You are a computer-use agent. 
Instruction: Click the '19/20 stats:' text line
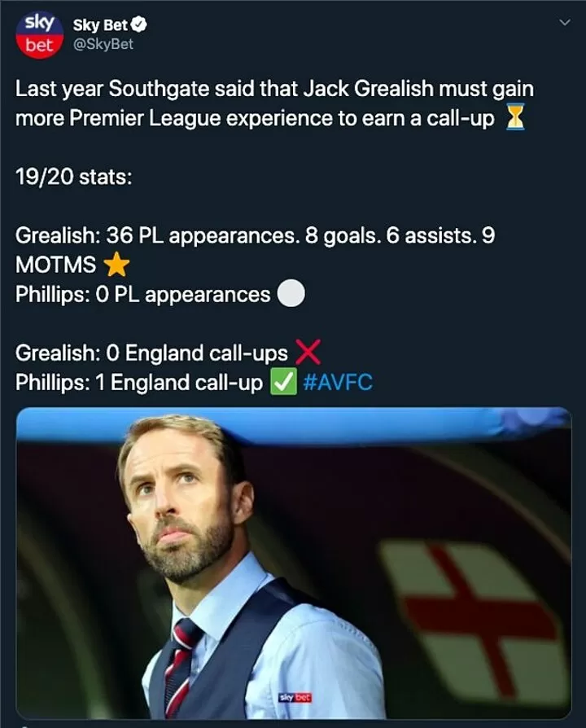[x=73, y=177]
